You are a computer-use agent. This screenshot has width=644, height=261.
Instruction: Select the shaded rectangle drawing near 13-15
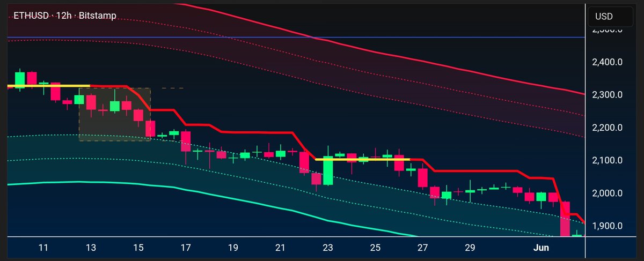115,115
